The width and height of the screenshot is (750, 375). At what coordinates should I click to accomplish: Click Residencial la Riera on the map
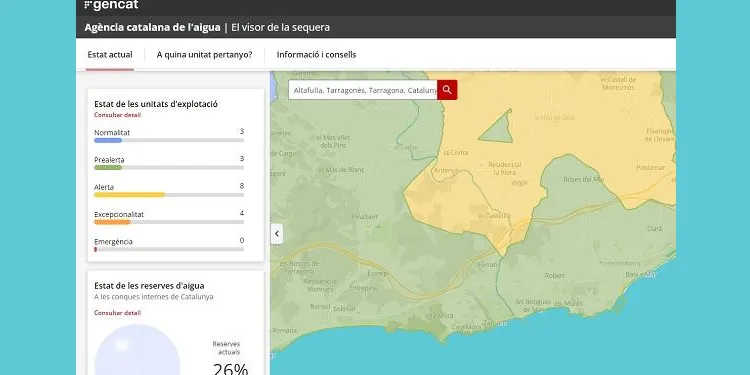[505, 168]
